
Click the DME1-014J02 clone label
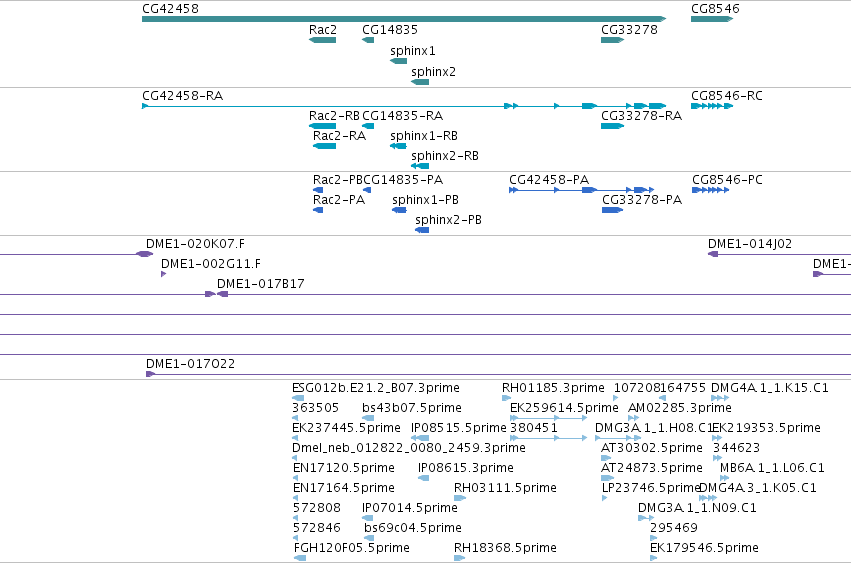(750, 244)
